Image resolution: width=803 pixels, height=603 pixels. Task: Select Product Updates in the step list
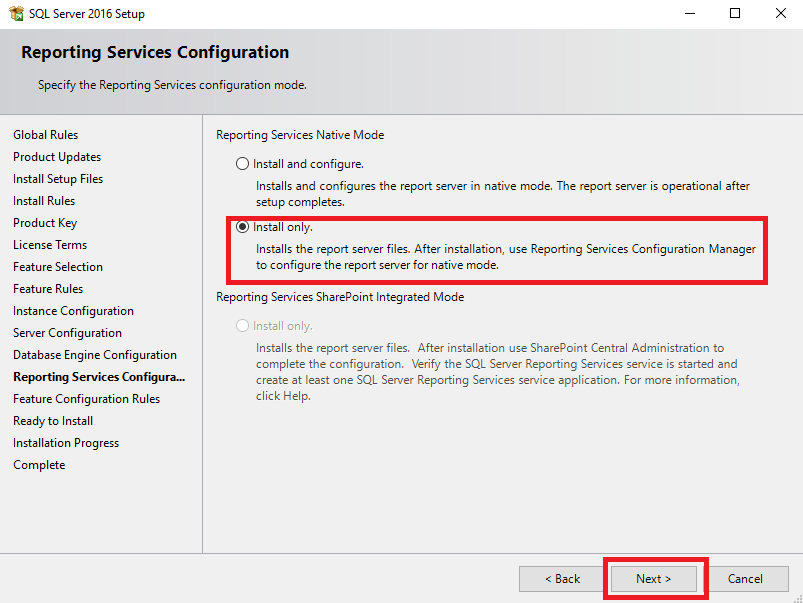point(57,157)
